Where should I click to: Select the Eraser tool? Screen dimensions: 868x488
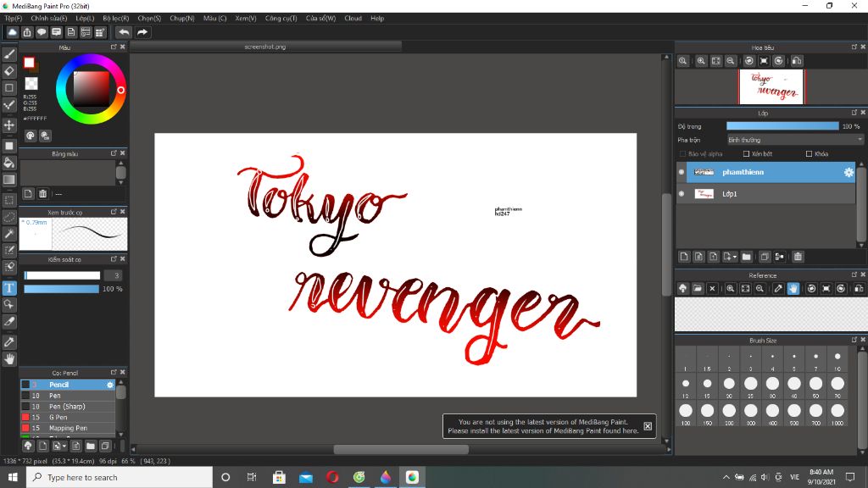point(9,71)
